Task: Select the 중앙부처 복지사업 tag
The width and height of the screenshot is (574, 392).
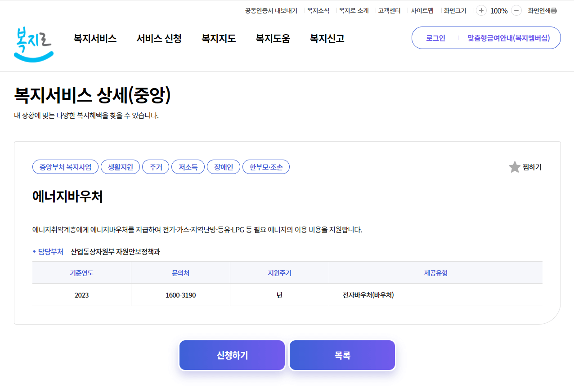Action: coord(65,167)
